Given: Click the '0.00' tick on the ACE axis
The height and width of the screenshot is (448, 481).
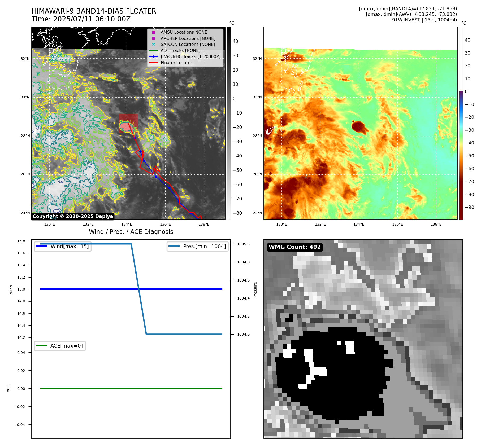Looking at the screenshot, I should click(21, 389).
